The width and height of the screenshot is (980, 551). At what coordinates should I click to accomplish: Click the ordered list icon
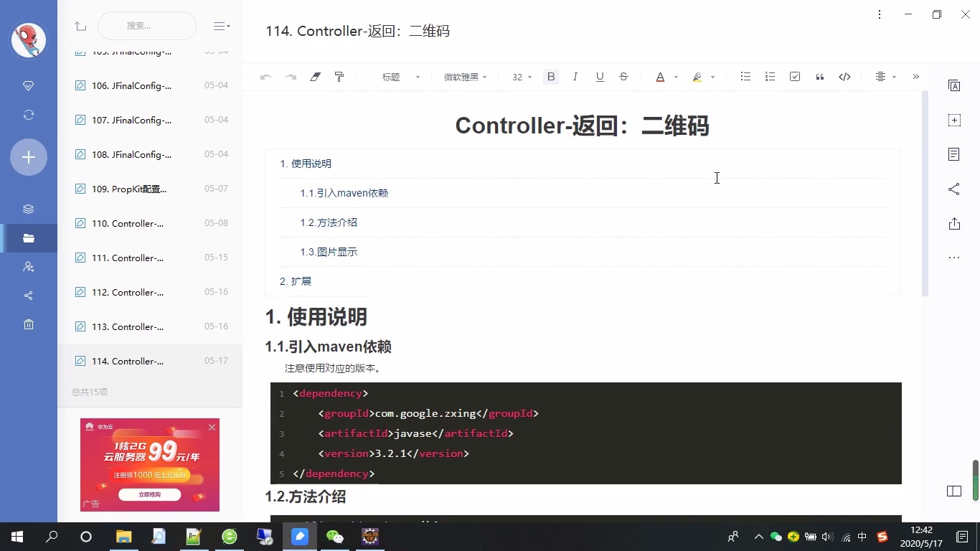(x=770, y=76)
